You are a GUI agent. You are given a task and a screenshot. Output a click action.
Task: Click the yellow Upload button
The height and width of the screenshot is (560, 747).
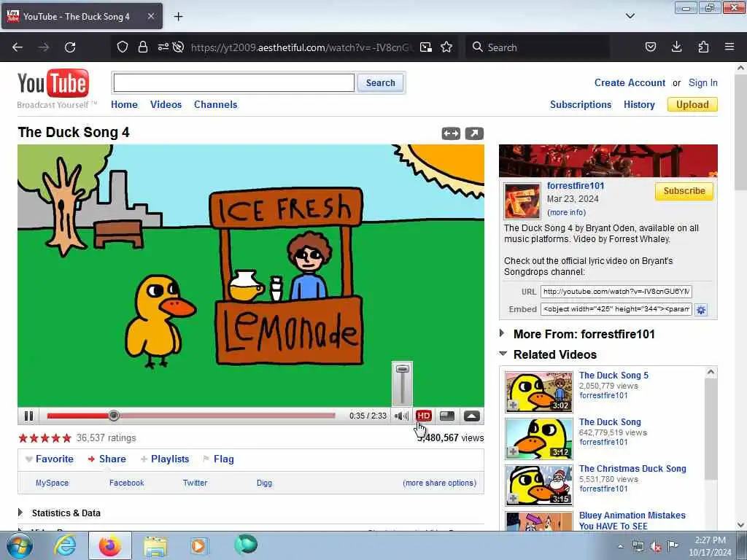click(x=693, y=105)
